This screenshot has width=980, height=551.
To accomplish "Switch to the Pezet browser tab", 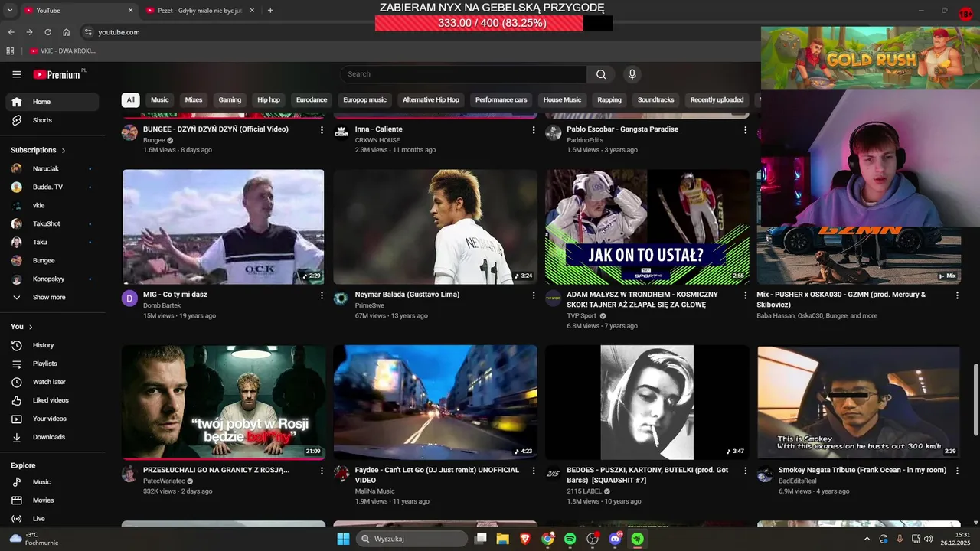I will pyautogui.click(x=199, y=11).
